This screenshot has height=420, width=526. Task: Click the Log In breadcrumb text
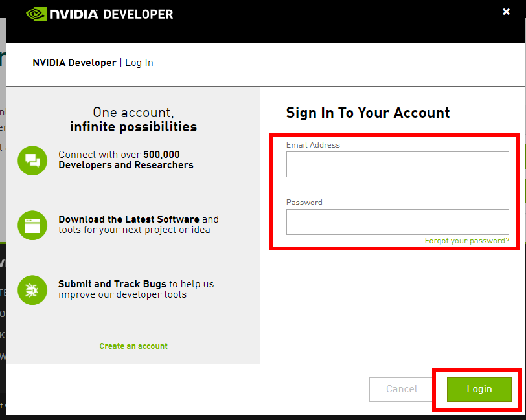139,63
